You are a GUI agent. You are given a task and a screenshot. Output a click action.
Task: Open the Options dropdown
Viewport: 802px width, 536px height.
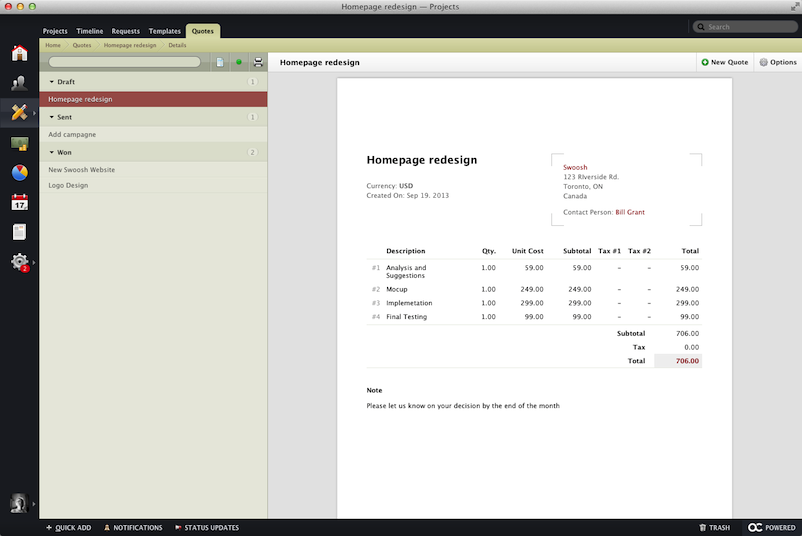tap(777, 62)
